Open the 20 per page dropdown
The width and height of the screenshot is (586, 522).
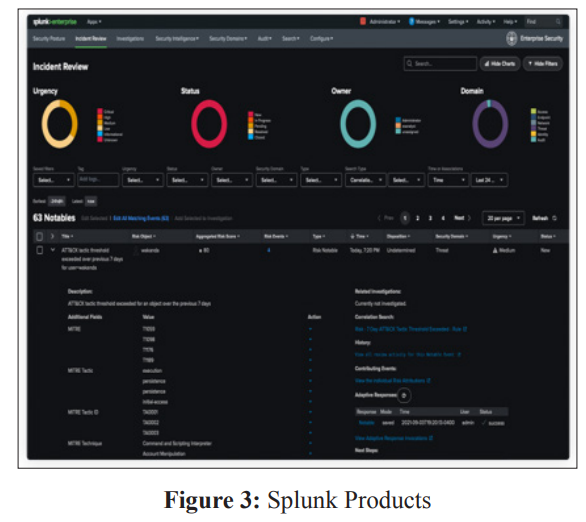tap(503, 218)
